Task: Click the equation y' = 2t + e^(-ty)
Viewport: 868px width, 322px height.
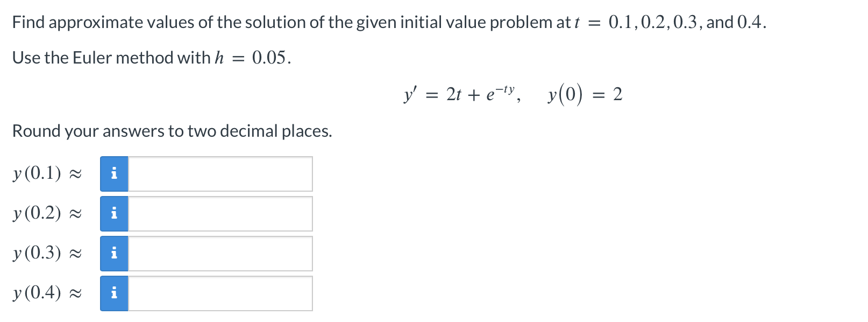Action: coord(460,95)
